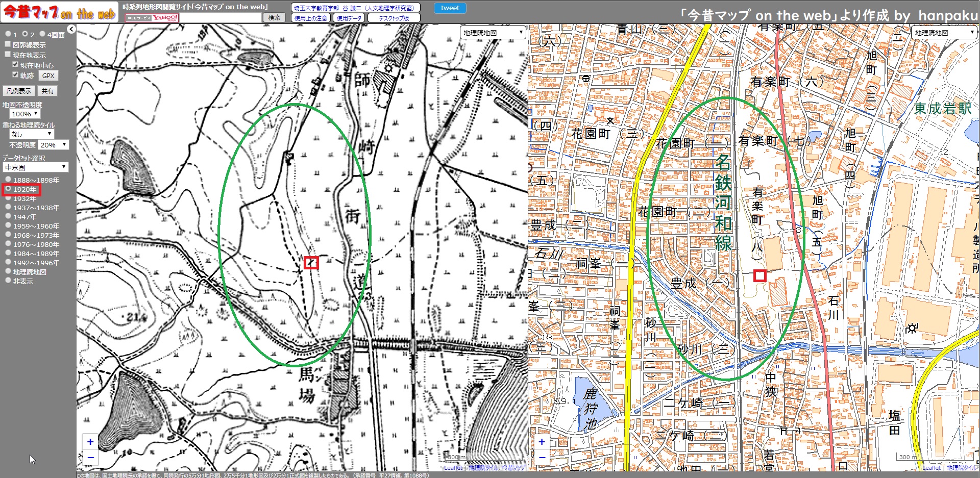
Task: Select the 1959~1960年 map period
Action: (8, 225)
